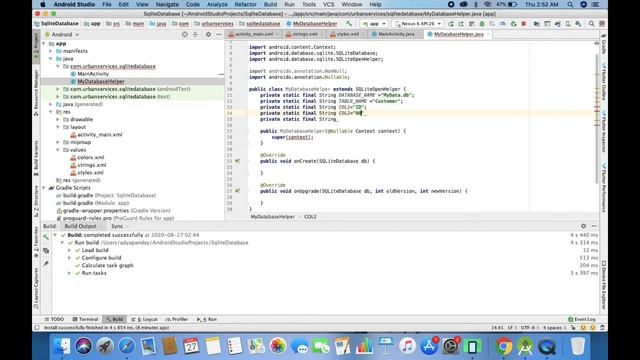Toggle the Z: Structure side tab
The width and height of the screenshot is (640, 360).
(x=36, y=201)
